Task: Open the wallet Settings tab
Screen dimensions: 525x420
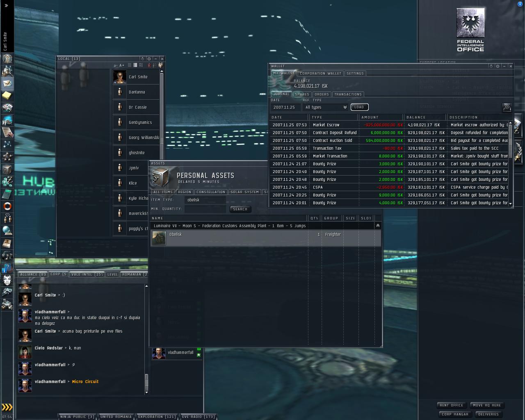Action: [355, 73]
